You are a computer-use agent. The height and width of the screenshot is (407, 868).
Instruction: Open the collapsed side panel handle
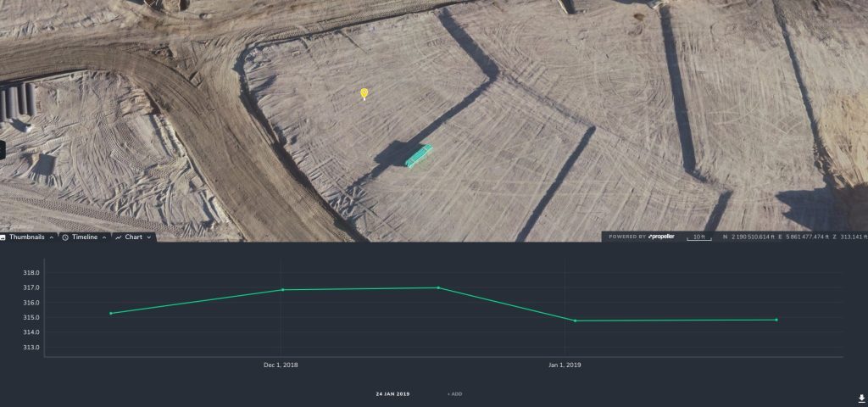point(2,150)
